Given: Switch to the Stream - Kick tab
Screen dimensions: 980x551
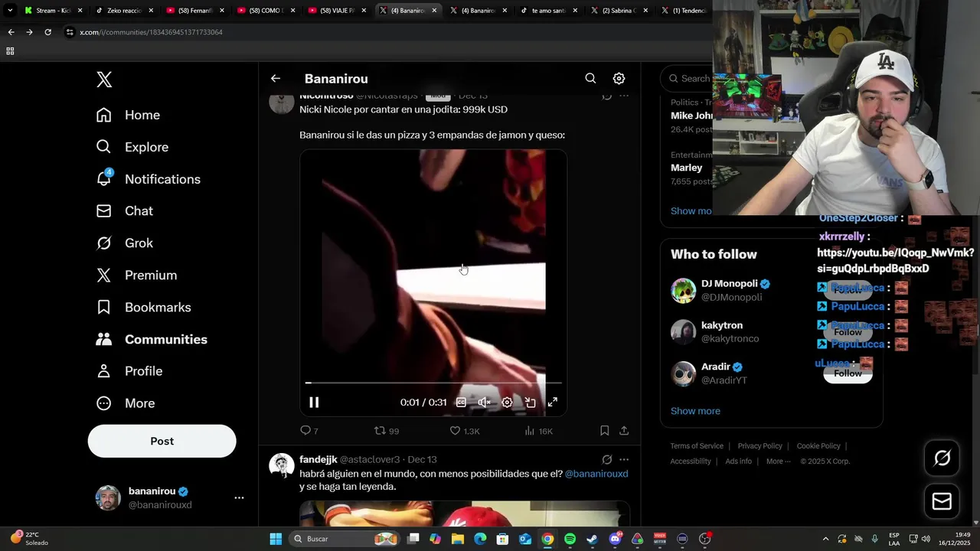Looking at the screenshot, I should pos(54,11).
